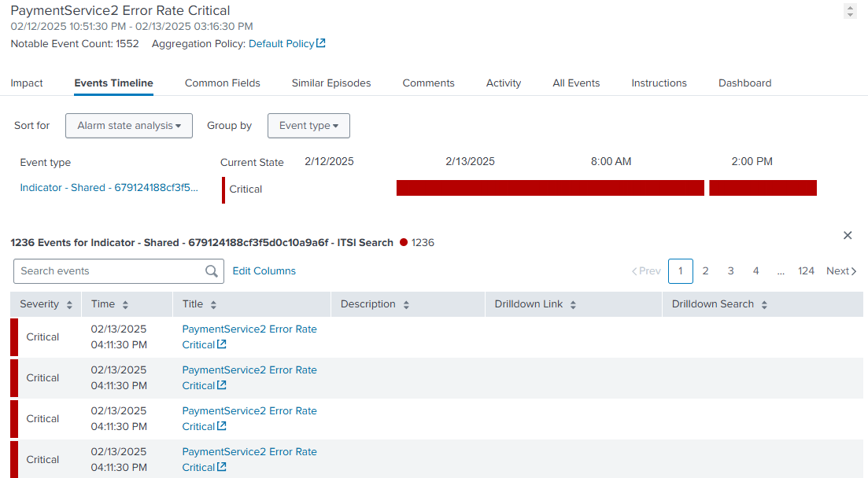868x478 pixels.
Task: Open external link icon next to Default Policy
Action: [x=321, y=44]
